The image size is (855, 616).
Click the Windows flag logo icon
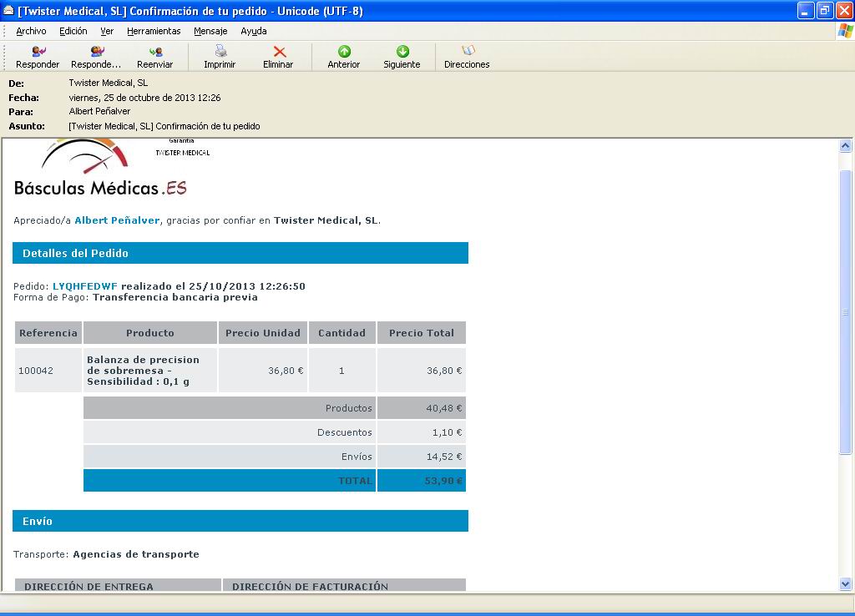click(x=845, y=31)
